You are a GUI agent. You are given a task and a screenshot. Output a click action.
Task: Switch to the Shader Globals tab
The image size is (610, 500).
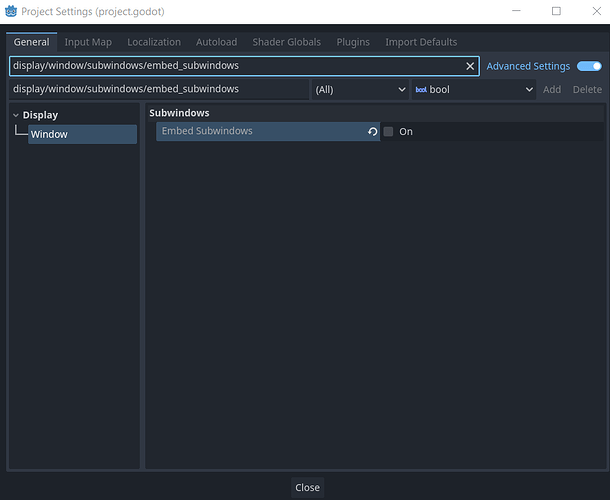tap(286, 42)
